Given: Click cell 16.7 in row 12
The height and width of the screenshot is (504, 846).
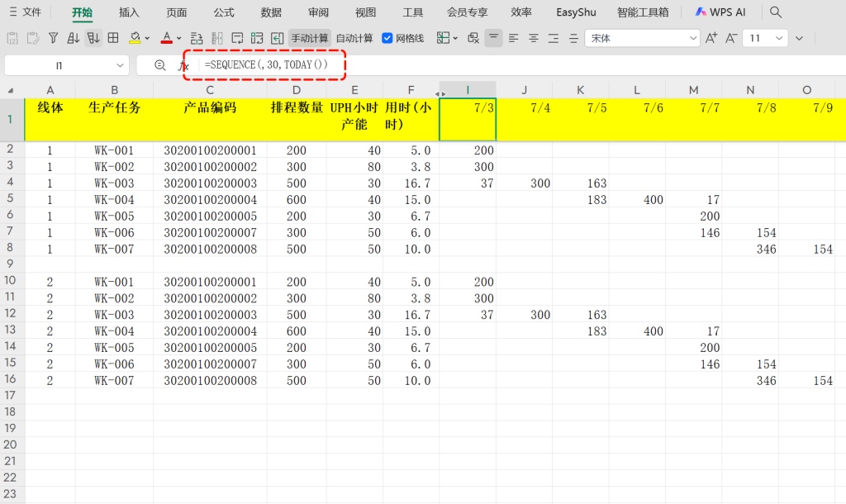Looking at the screenshot, I should point(411,315).
